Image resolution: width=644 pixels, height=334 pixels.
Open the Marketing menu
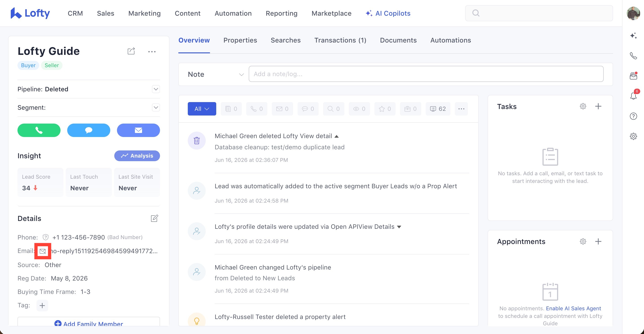[x=144, y=13]
